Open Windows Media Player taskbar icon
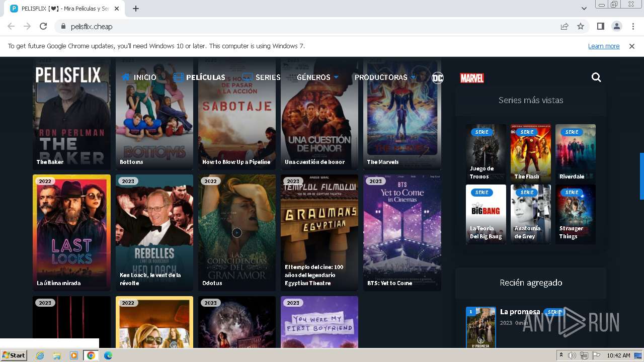 [x=74, y=355]
